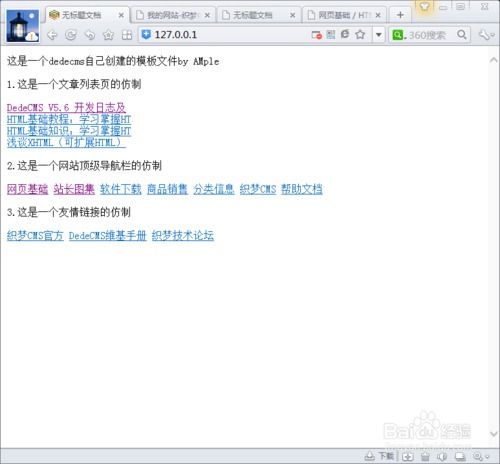Image resolution: width=500 pixels, height=464 pixels.
Task: Click the lighthouse user avatar
Action: tap(23, 26)
